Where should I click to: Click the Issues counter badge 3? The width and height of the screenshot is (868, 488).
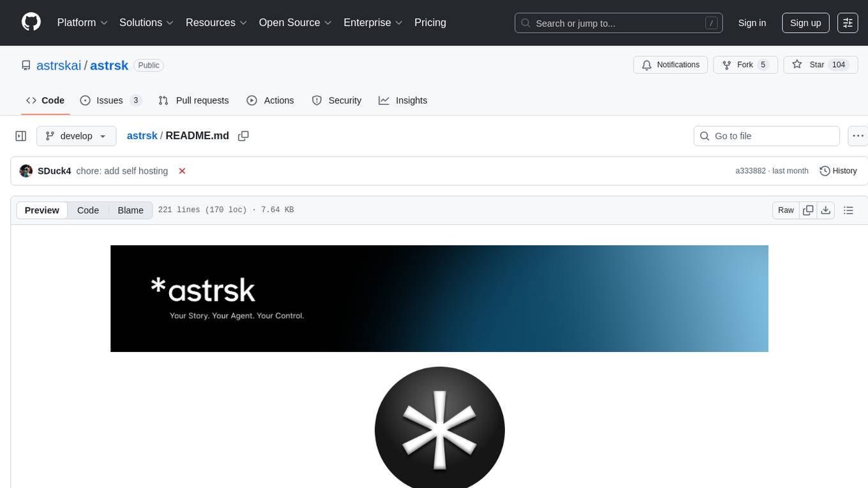pyautogui.click(x=135, y=100)
